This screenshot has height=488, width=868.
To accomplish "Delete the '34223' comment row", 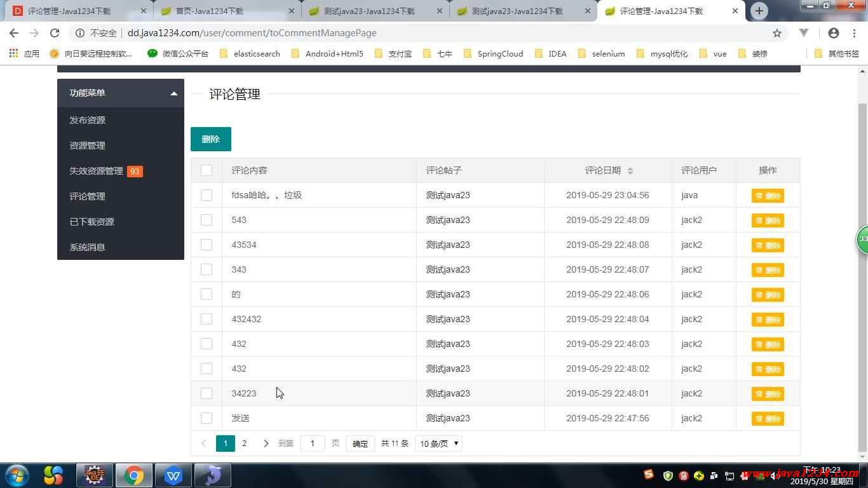I will 768,394.
